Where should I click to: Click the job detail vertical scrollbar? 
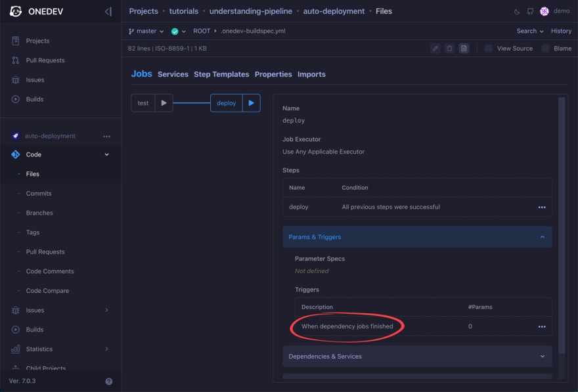(562, 225)
